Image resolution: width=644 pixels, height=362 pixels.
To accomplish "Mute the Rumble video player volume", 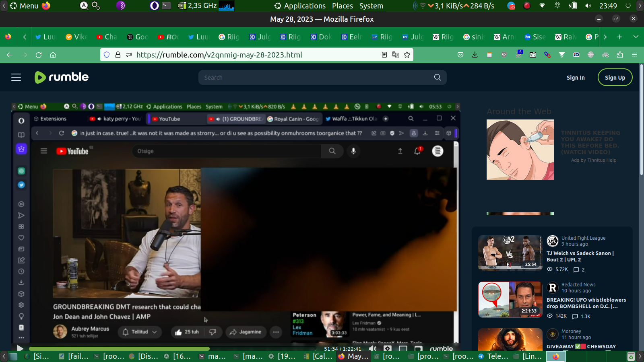I will coord(373,349).
